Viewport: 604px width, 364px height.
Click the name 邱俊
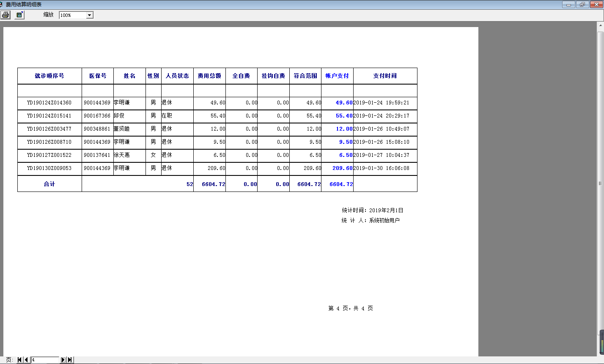pyautogui.click(x=119, y=116)
